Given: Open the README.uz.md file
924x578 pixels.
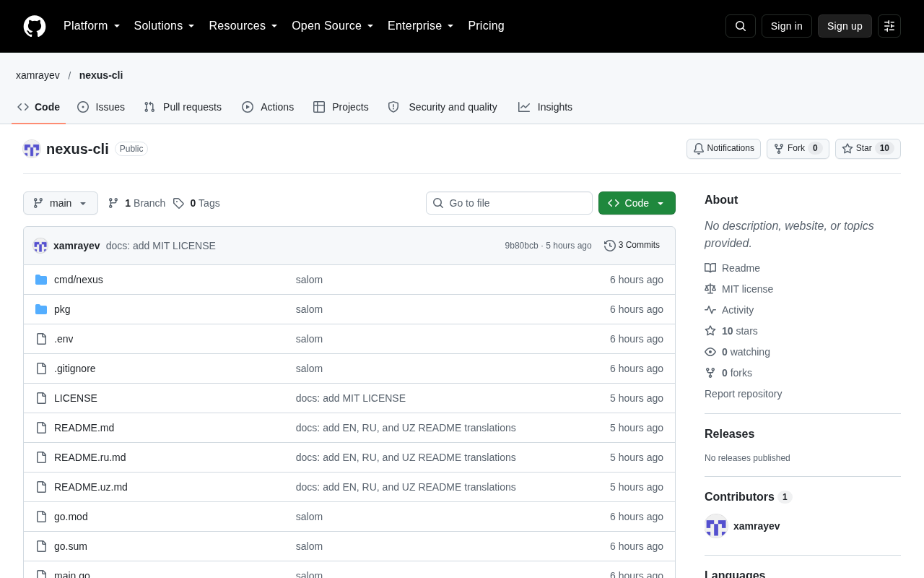Looking at the screenshot, I should pos(91,487).
